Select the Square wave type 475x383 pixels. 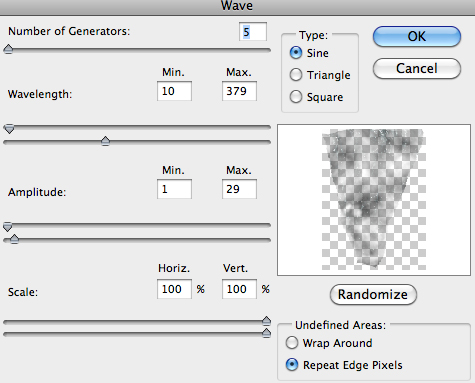click(296, 97)
